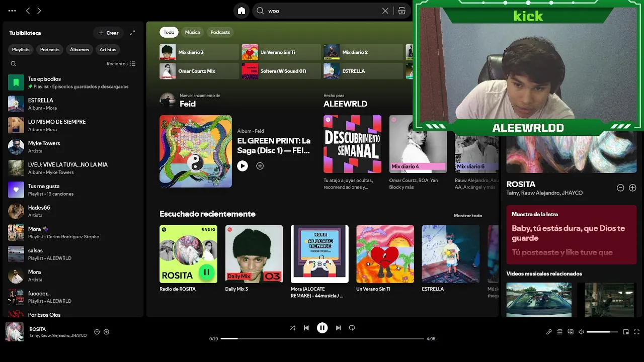The width and height of the screenshot is (644, 362).
Task: Open the Browse icon in search bar
Action: 401,11
